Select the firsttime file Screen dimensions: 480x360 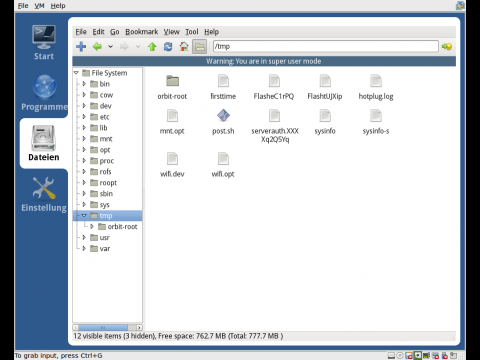click(x=223, y=87)
